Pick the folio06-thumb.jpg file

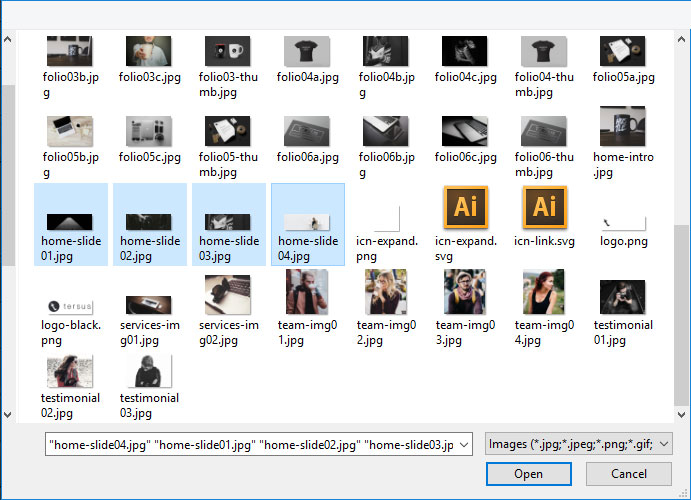pyautogui.click(x=544, y=147)
